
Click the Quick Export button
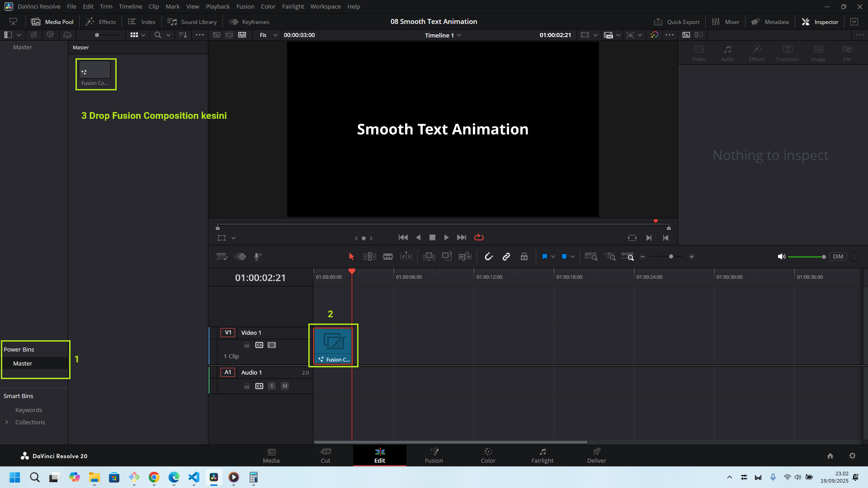click(677, 22)
